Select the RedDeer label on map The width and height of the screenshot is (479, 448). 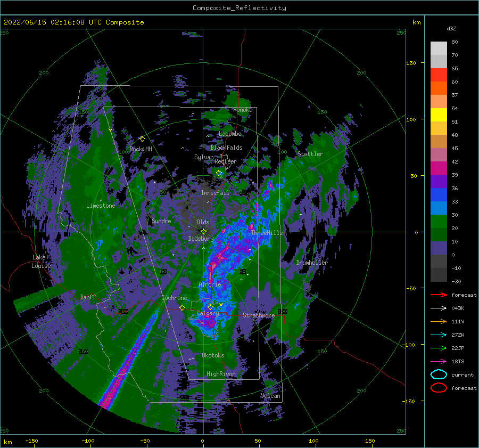[x=226, y=161]
